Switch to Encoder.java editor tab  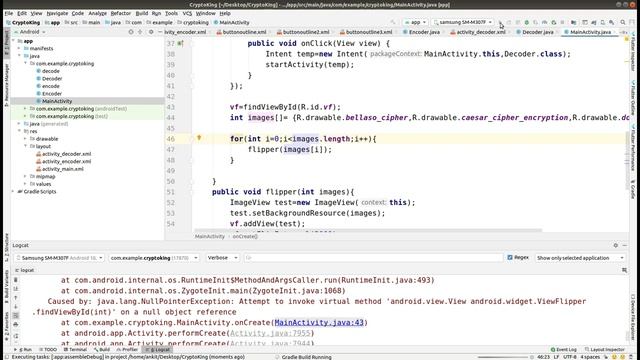coord(424,32)
